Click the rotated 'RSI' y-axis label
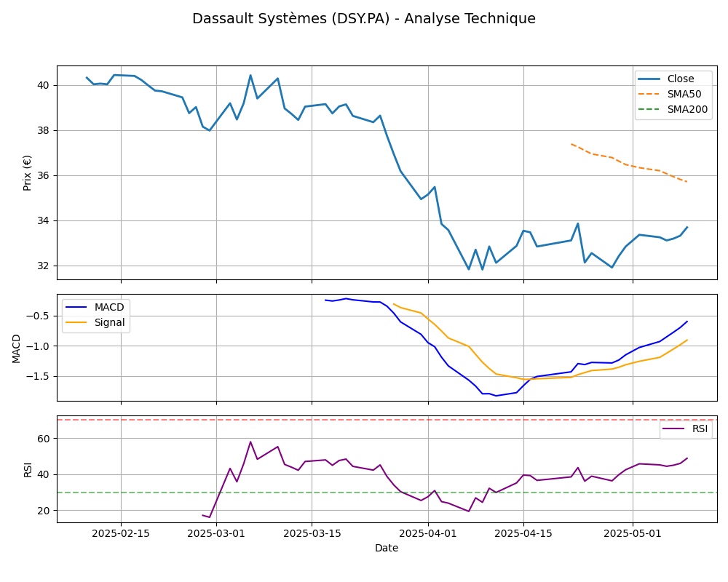This screenshot has width=728, height=582. 28,469
